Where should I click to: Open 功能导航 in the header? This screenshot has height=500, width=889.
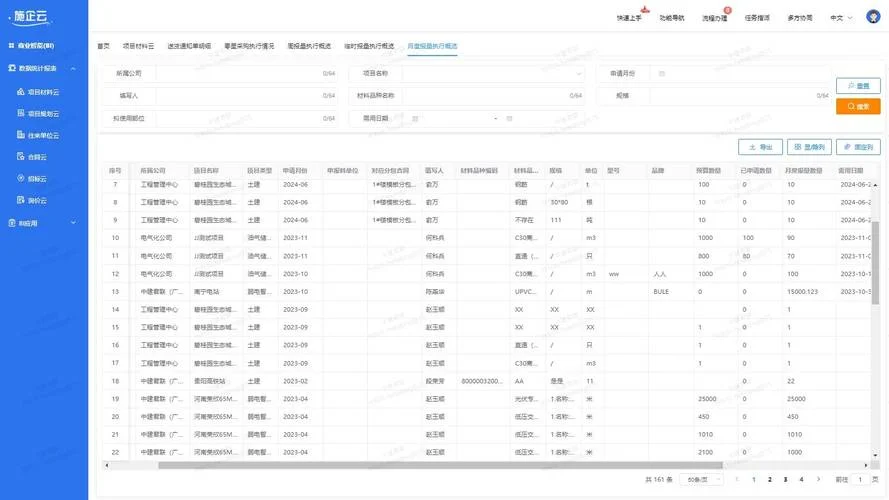672,18
